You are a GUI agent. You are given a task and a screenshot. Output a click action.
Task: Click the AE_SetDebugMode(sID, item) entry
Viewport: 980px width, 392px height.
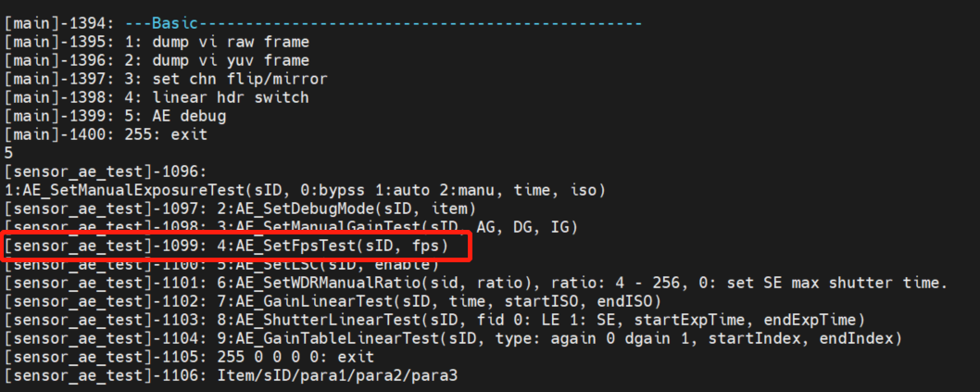tap(239, 209)
